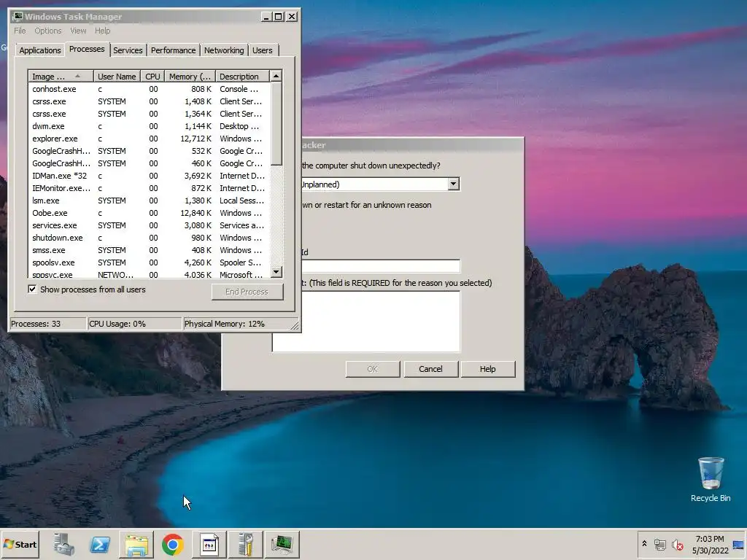Viewport: 747px width, 560px height.
Task: Select the Processes tab
Action: point(87,49)
